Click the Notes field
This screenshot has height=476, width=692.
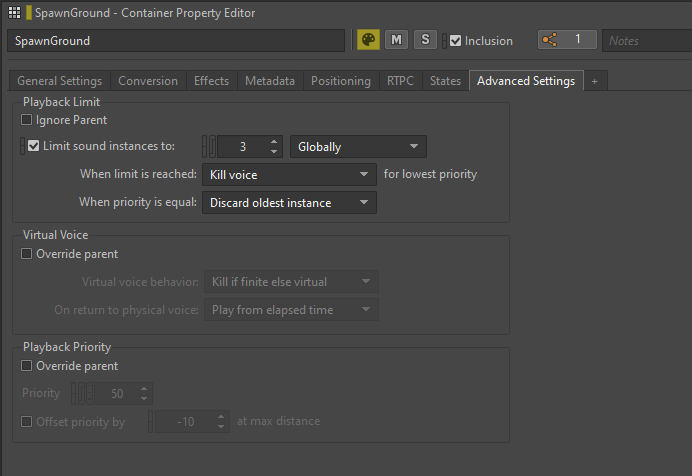point(647,41)
